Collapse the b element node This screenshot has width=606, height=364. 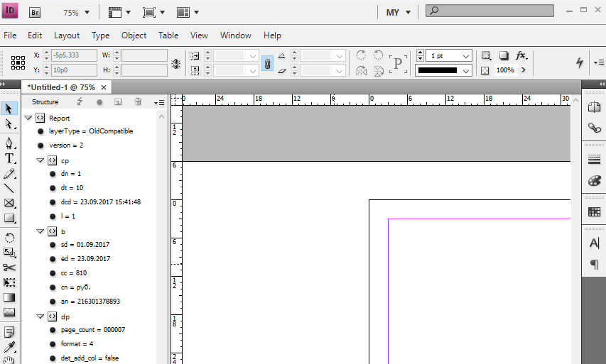pos(40,231)
